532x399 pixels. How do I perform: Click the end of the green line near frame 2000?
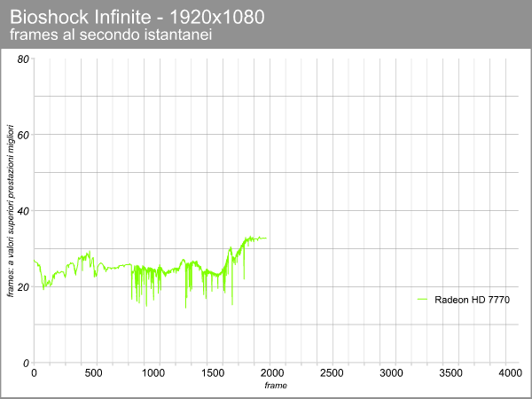point(266,239)
